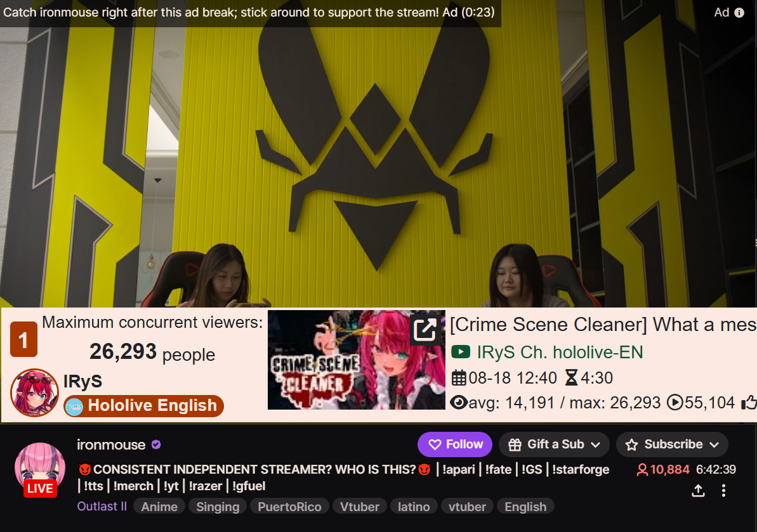The width and height of the screenshot is (757, 532).
Task: Select the Singing tag
Action: [x=218, y=507]
